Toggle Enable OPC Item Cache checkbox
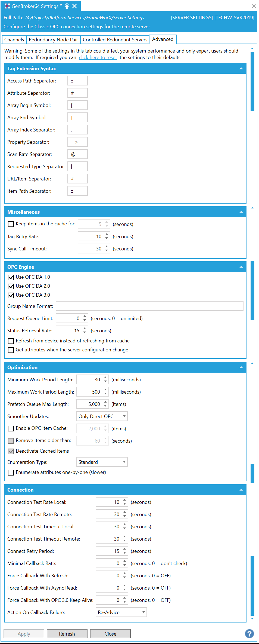Image resolution: width=259 pixels, height=644 pixels. tap(11, 428)
